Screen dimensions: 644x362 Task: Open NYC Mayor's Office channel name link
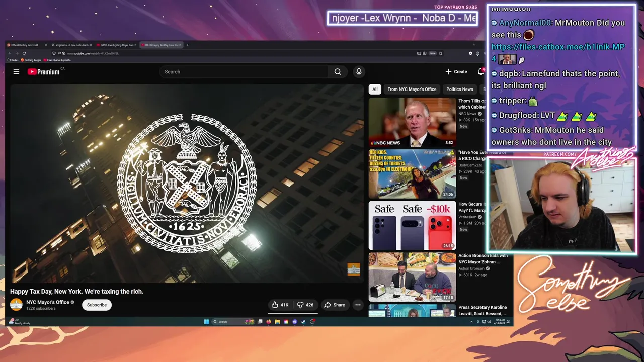coord(48,302)
